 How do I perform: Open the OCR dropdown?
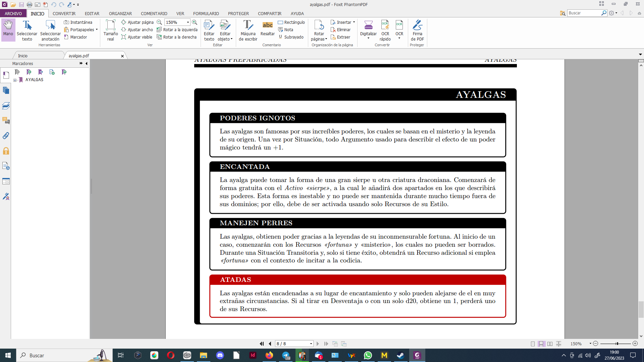(399, 38)
